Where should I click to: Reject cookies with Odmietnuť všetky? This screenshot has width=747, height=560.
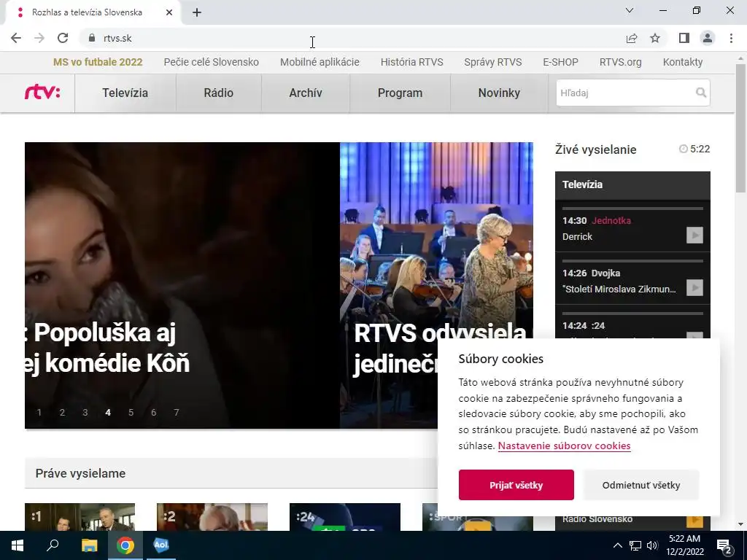pyautogui.click(x=641, y=485)
